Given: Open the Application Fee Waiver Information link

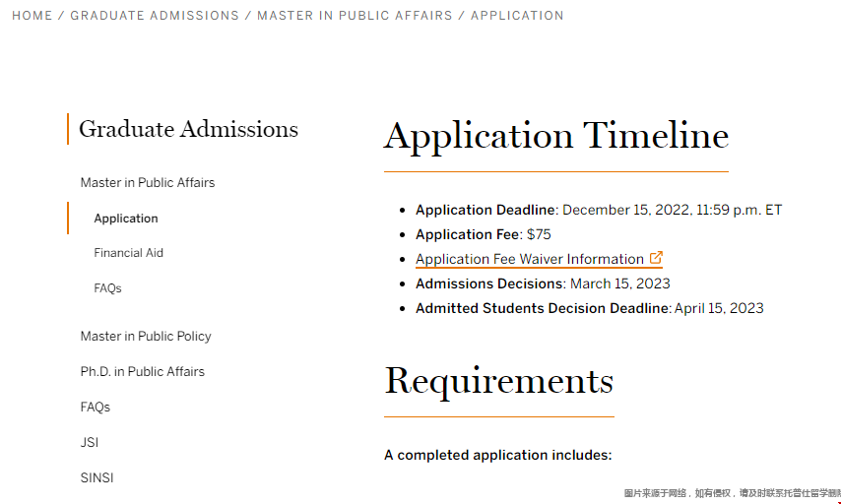Looking at the screenshot, I should pos(530,260).
